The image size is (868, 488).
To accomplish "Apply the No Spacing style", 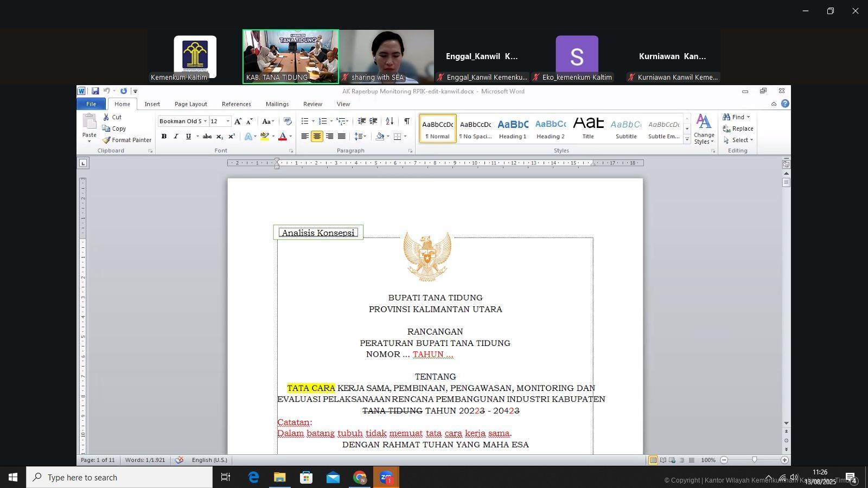I will (x=475, y=129).
